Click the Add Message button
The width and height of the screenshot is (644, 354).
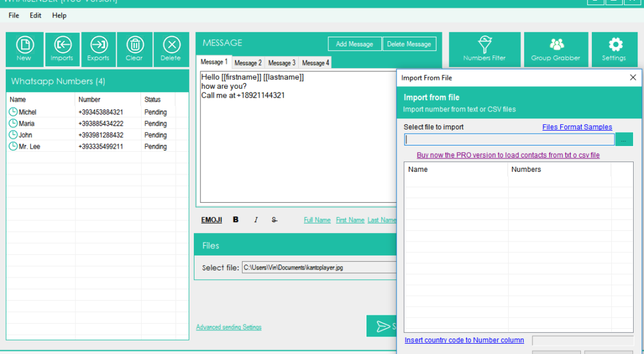coord(354,44)
